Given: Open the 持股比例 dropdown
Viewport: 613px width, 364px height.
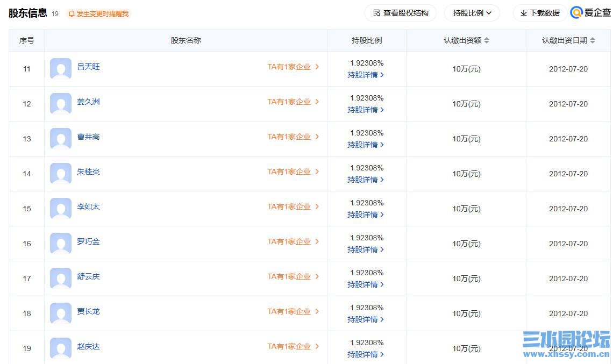Looking at the screenshot, I should [472, 12].
